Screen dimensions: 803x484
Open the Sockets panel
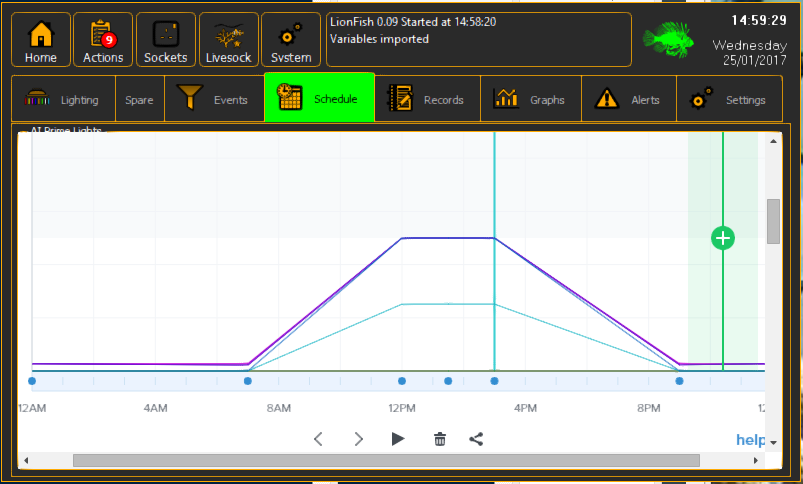click(165, 40)
